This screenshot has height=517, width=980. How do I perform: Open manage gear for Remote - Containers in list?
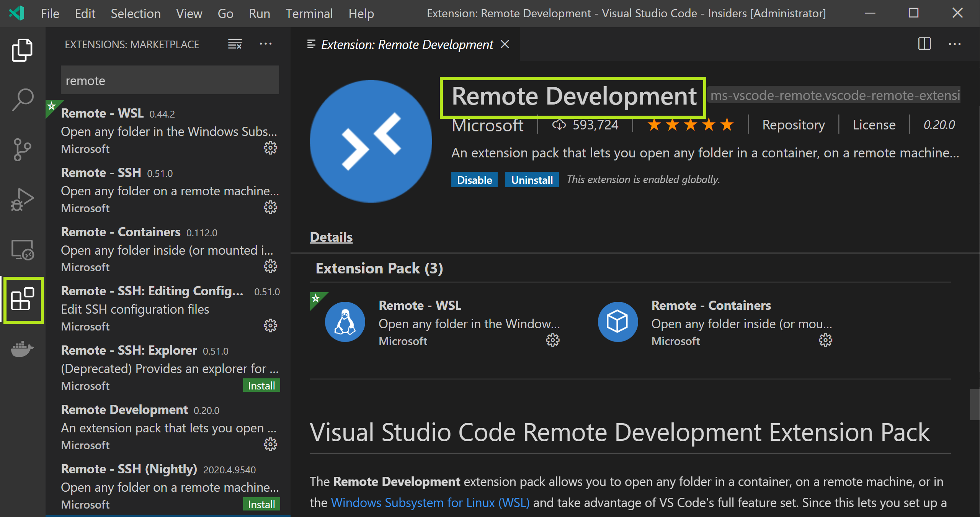pos(270,267)
